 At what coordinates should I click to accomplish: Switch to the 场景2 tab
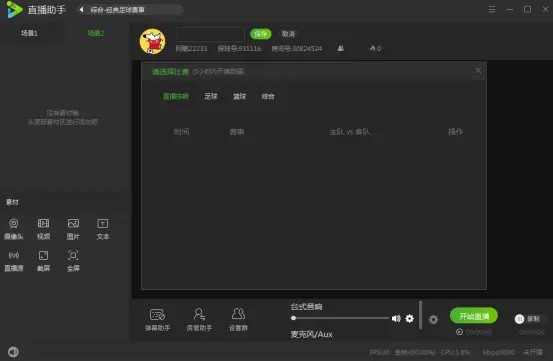[96, 33]
